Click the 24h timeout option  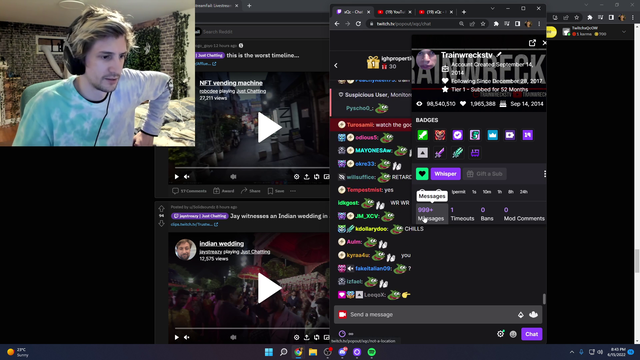point(524,192)
